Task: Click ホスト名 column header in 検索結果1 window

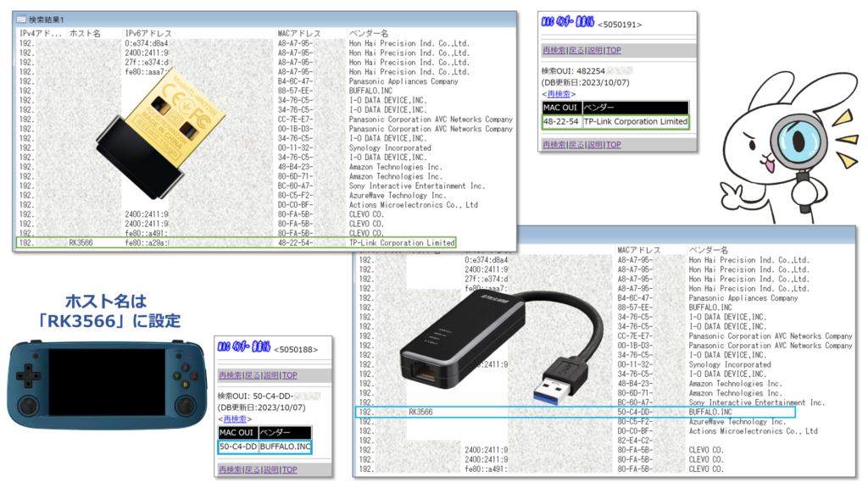Action: pyautogui.click(x=85, y=33)
